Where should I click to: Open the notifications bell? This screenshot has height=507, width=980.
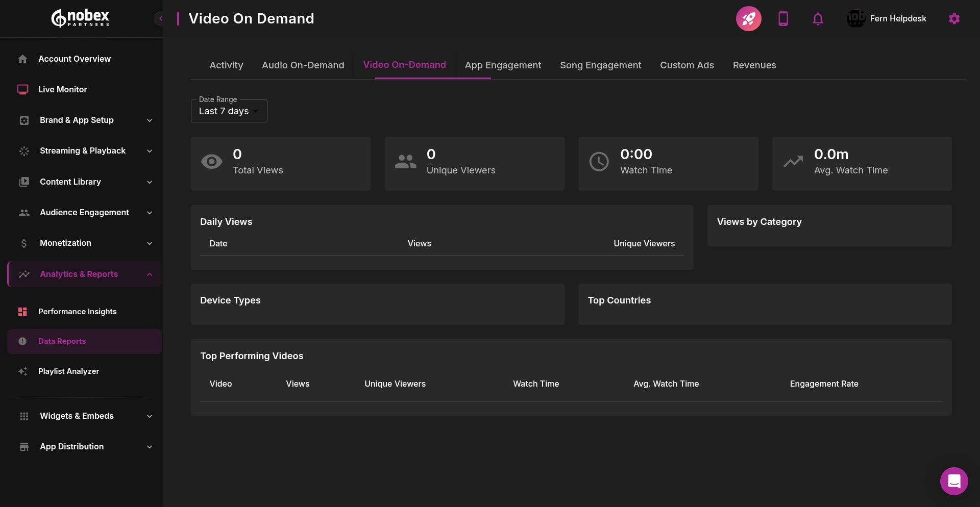(818, 18)
